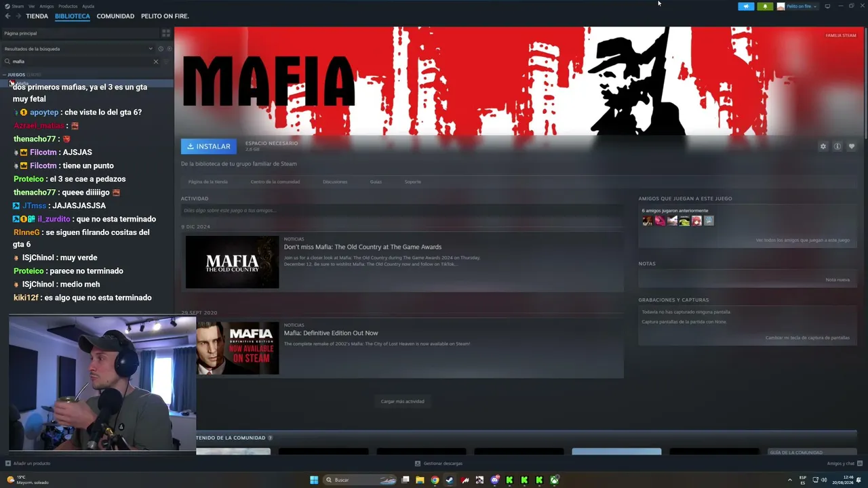Open Xbox app in taskbar
Screen dimensions: 868x488
point(554,480)
